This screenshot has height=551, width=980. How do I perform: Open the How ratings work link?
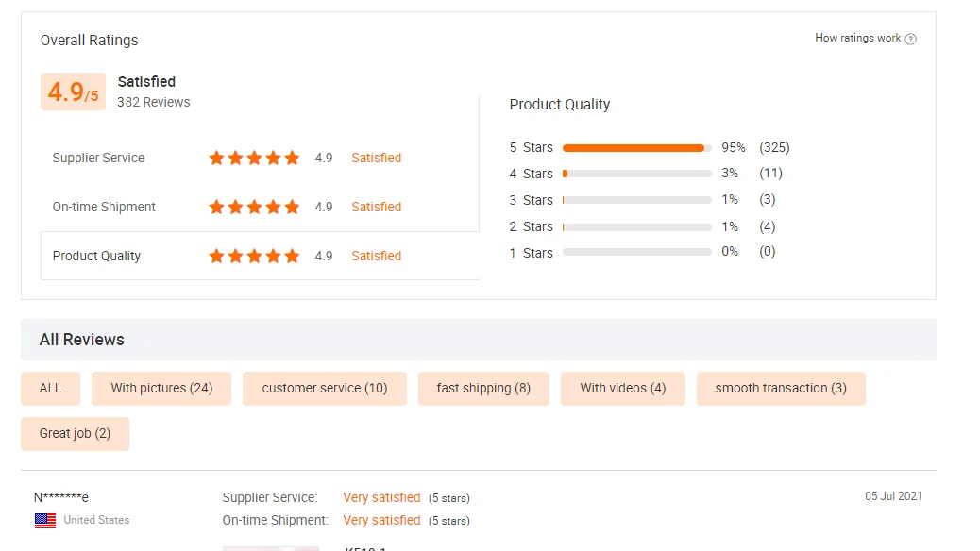857,38
